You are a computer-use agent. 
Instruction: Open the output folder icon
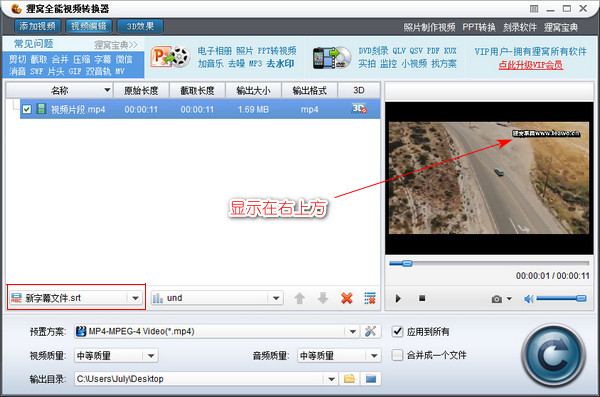[x=349, y=379]
